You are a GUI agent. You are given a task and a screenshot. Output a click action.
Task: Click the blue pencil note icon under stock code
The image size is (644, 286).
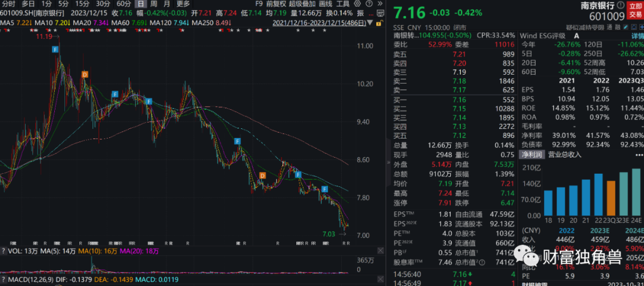pyautogui.click(x=626, y=27)
